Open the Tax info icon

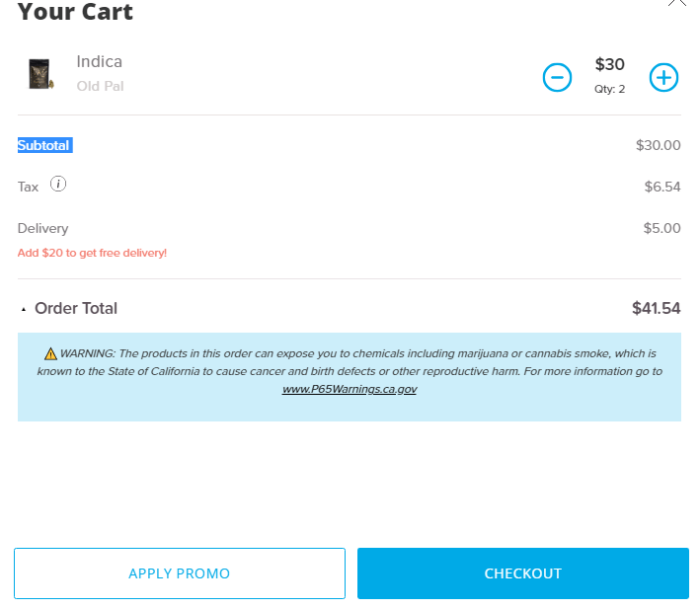[x=58, y=184]
